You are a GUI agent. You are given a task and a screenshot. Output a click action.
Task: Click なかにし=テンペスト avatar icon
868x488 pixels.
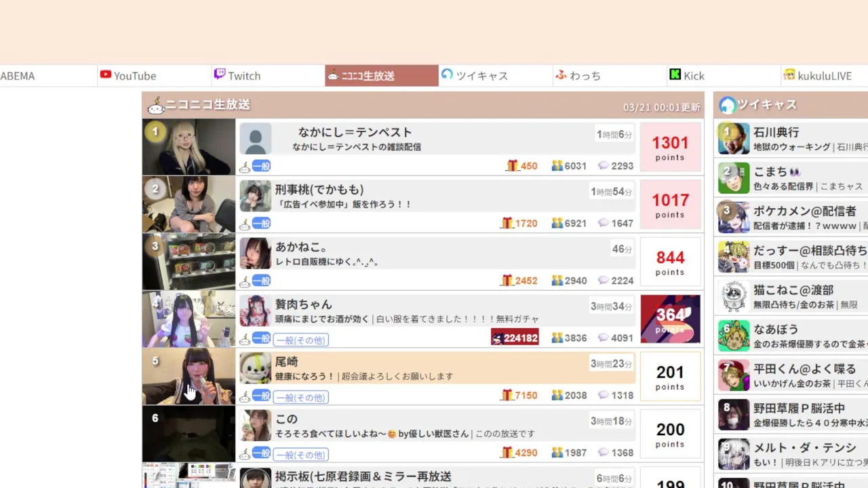point(256,139)
